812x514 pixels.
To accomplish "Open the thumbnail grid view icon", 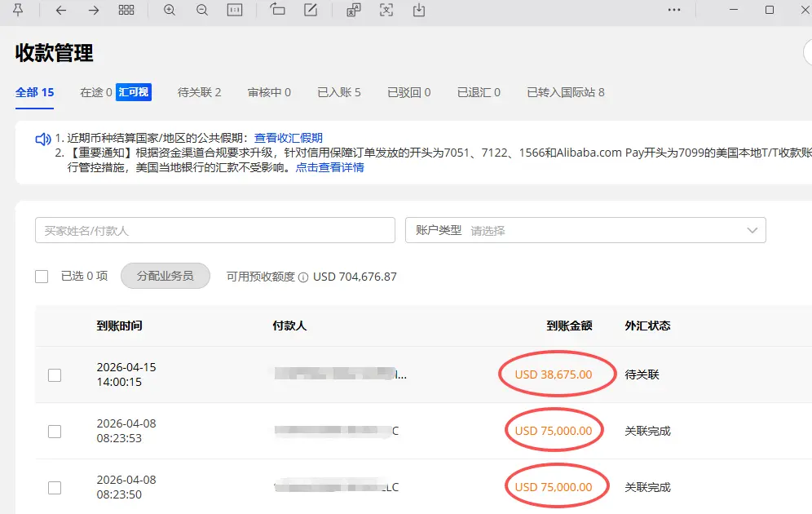I will point(126,10).
